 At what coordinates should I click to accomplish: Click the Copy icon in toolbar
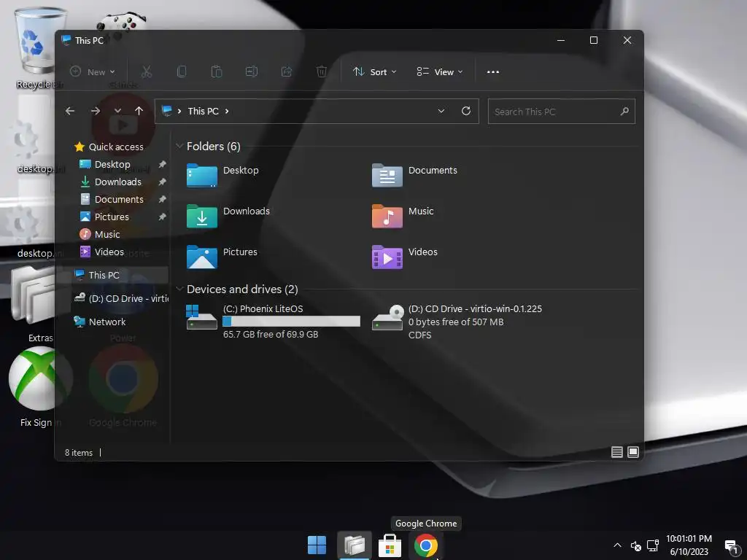coord(182,72)
